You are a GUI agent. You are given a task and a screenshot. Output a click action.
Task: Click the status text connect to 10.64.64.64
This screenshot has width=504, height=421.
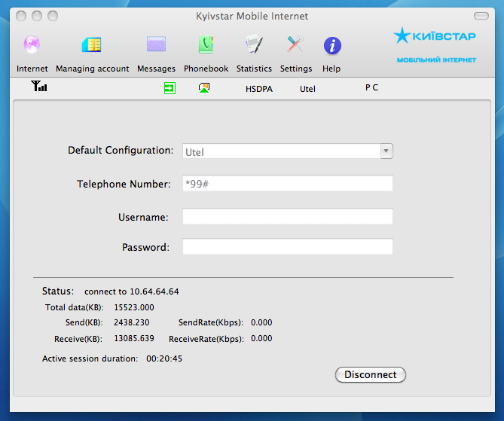[x=132, y=291]
